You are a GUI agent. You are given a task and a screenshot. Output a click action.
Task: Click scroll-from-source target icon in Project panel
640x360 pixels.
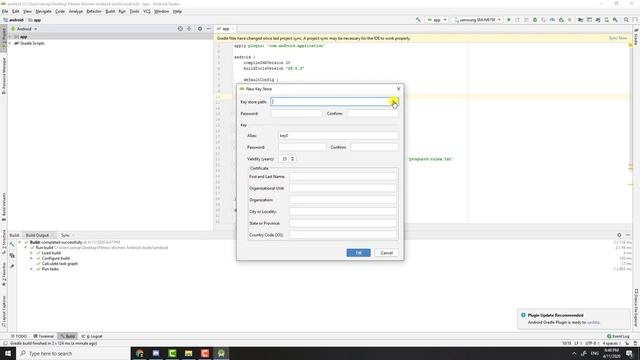point(180,29)
